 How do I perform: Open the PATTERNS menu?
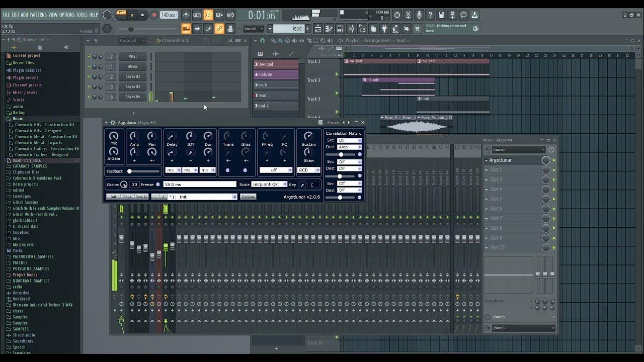coord(38,15)
